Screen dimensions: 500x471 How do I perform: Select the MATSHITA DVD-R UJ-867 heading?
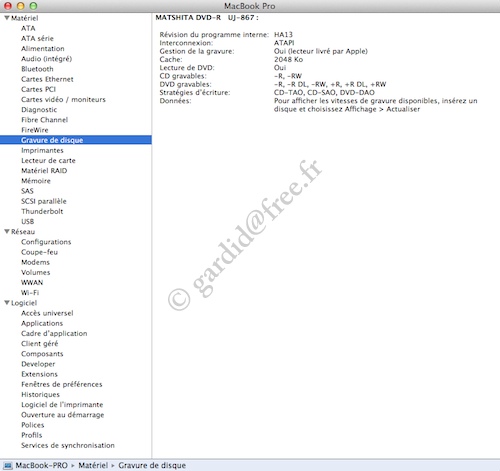207,18
